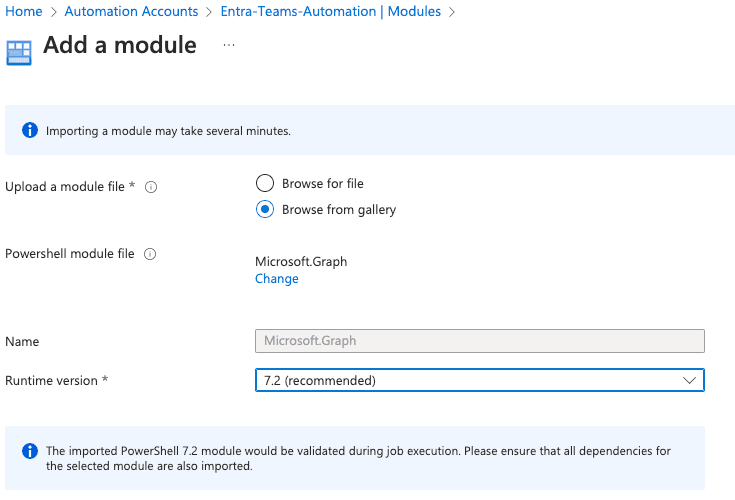Viewport: 735px width, 500px height.
Task: Click the Change link under Microsoft.Graph
Action: (277, 279)
